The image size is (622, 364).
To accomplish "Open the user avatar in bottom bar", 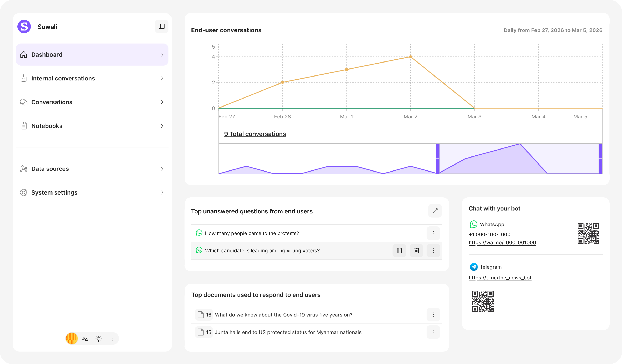I will [72, 338].
